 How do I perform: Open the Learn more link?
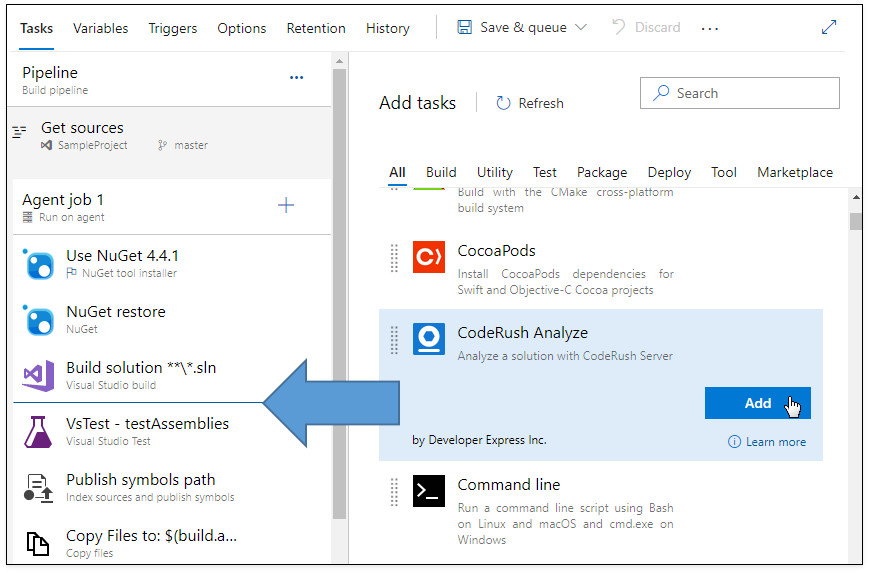775,442
